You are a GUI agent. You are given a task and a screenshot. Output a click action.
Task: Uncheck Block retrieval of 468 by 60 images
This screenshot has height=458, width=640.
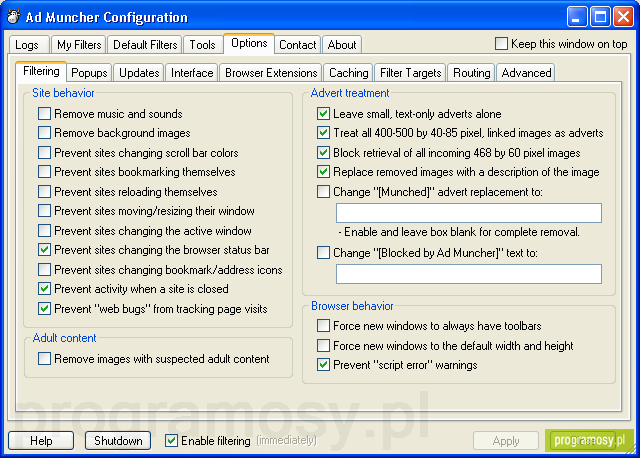(324, 153)
